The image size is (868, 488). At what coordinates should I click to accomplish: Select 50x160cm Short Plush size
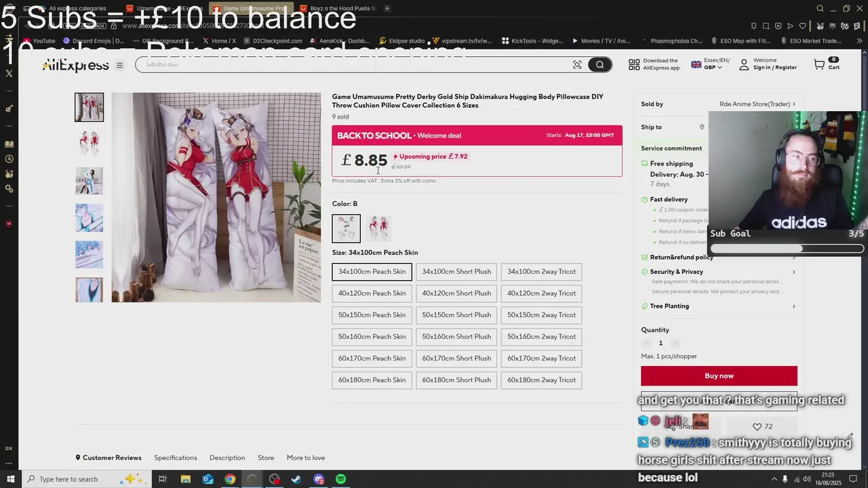(456, 337)
